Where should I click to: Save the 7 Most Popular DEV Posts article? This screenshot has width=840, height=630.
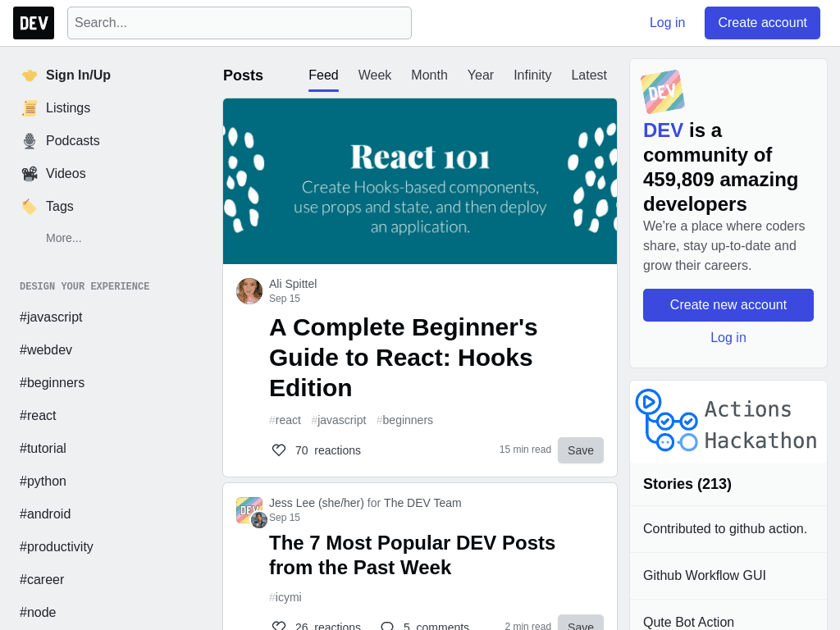pos(581,623)
